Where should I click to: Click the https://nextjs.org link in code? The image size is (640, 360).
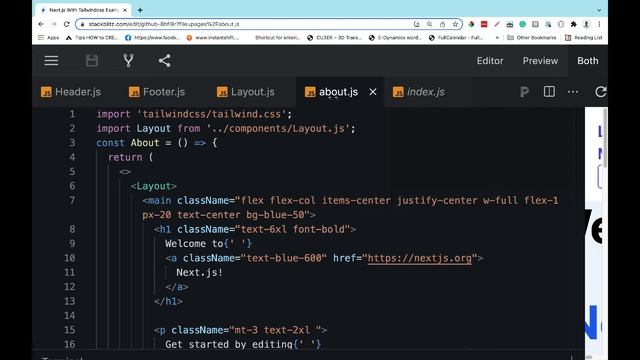point(419,258)
